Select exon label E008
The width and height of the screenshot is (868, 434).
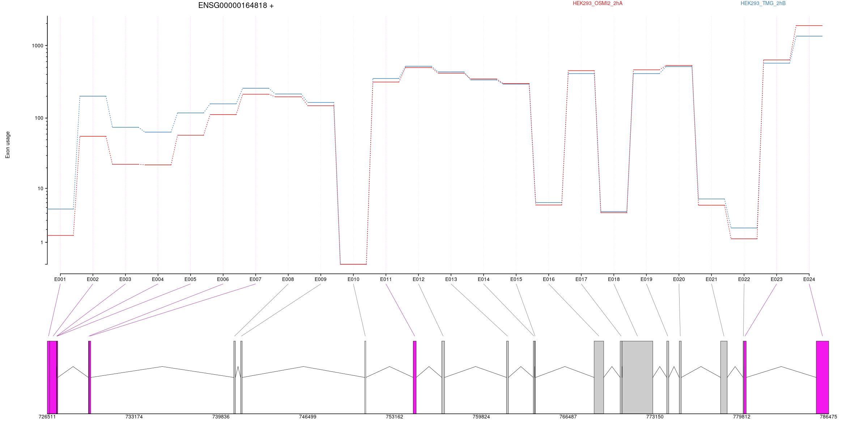point(288,279)
